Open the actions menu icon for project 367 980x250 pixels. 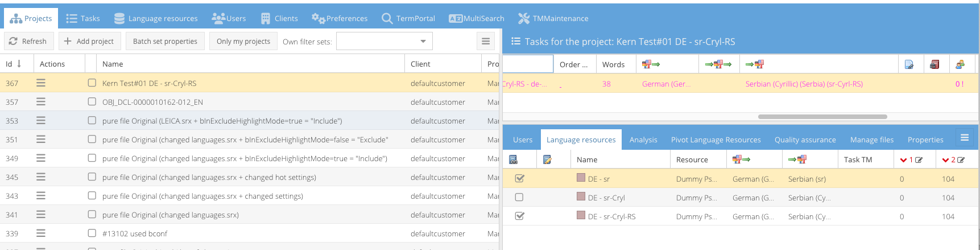[41, 83]
